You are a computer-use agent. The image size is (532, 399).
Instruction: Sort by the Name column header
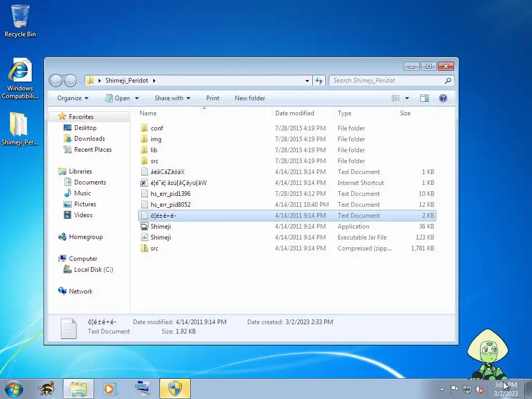[204, 113]
